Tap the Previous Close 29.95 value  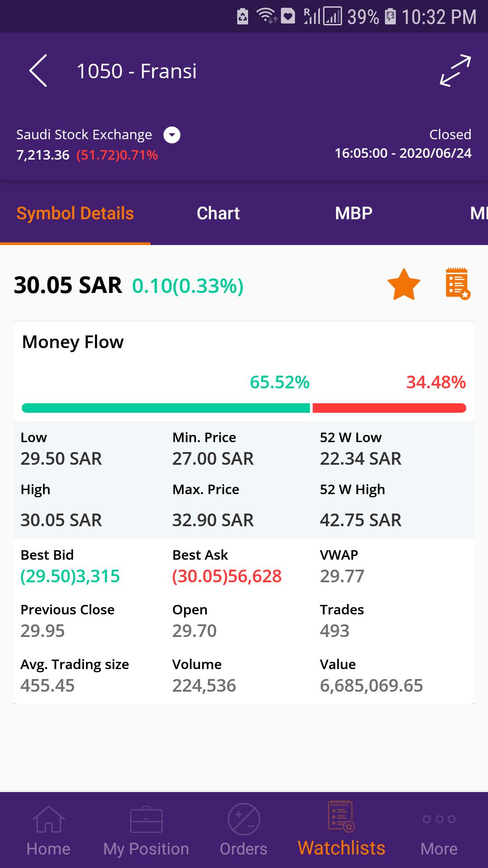(42, 631)
